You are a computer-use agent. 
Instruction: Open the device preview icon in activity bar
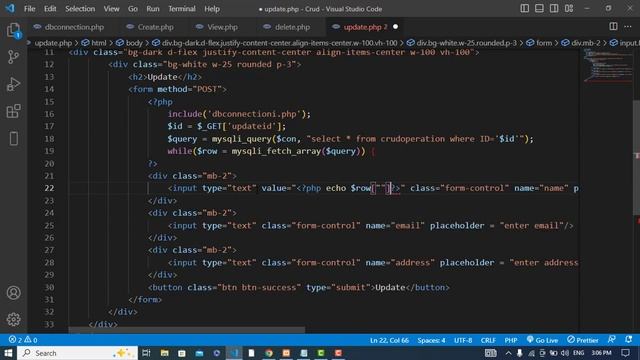coord(13,138)
